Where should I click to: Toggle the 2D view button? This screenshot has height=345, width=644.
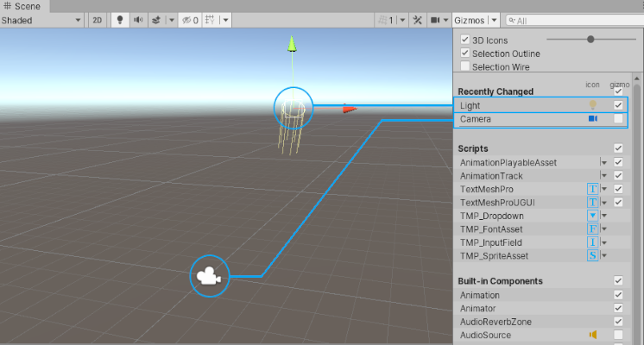click(x=98, y=20)
